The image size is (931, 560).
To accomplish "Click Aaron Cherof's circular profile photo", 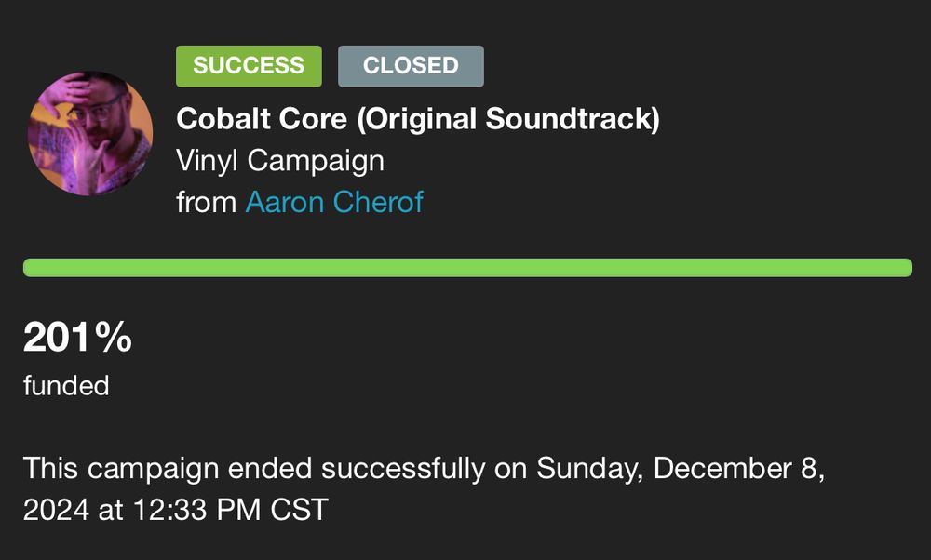I will [90, 133].
